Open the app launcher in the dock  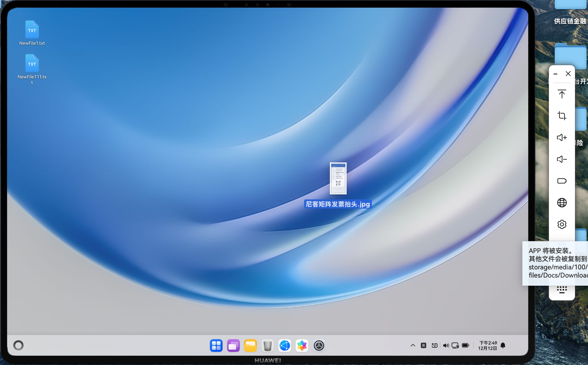point(216,345)
